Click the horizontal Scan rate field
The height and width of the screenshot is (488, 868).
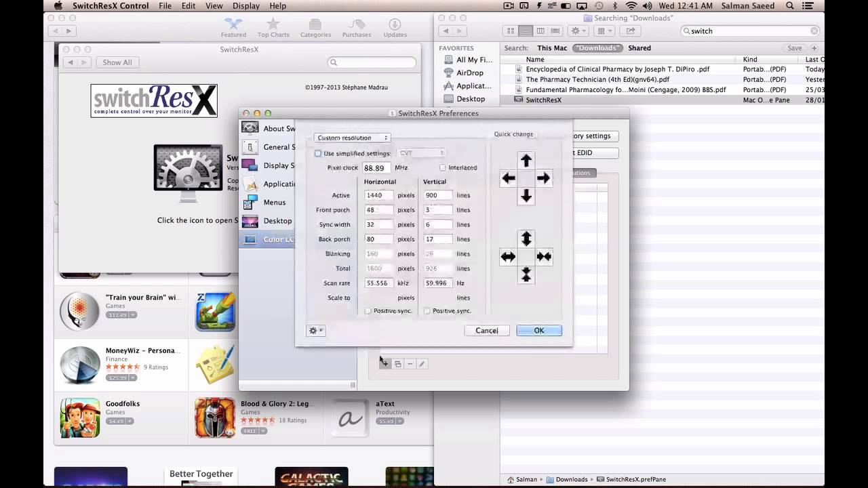pyautogui.click(x=378, y=283)
